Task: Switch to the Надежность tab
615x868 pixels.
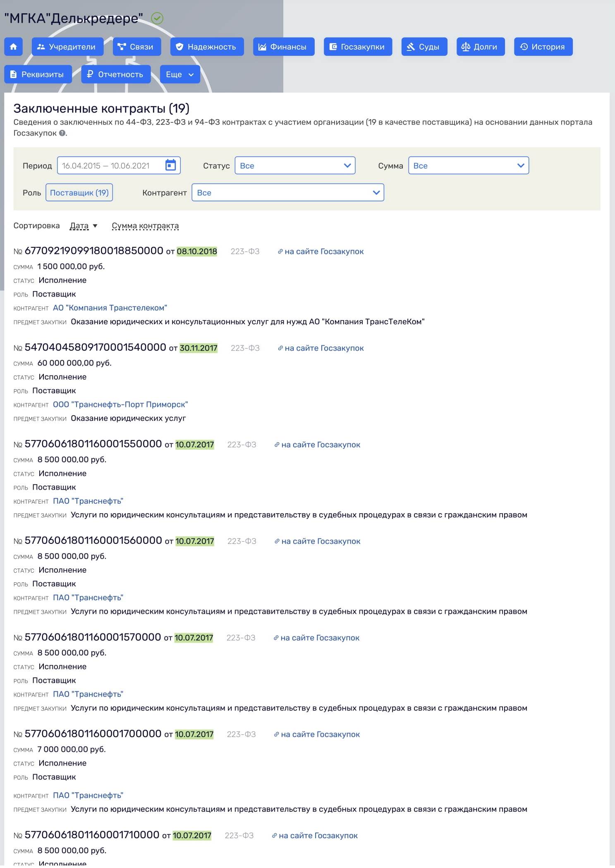Action: [x=207, y=47]
